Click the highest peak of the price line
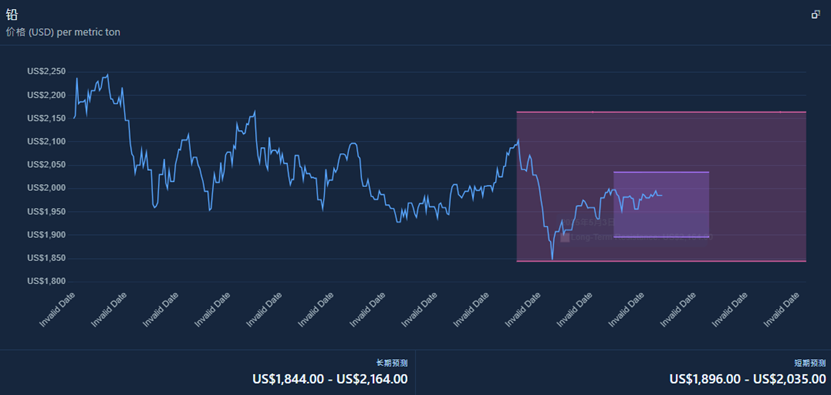 click(x=108, y=75)
